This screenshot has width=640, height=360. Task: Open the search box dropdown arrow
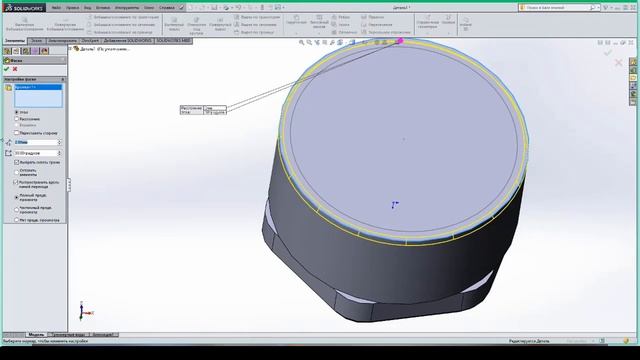(598, 7)
